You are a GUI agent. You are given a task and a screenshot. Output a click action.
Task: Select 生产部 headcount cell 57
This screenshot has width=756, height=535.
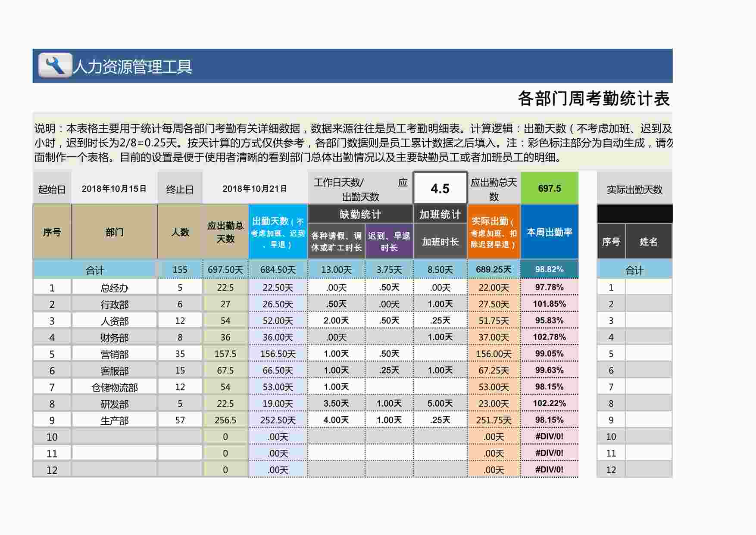(x=180, y=420)
